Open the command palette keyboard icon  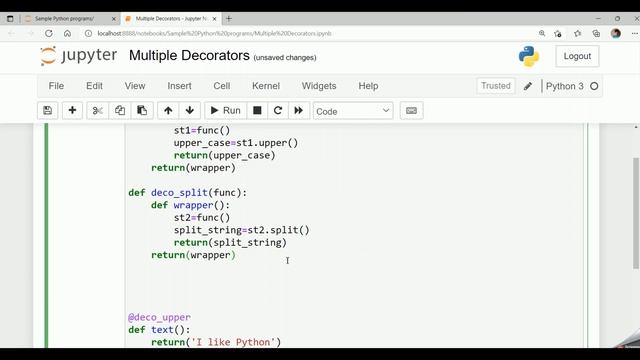[411, 111]
